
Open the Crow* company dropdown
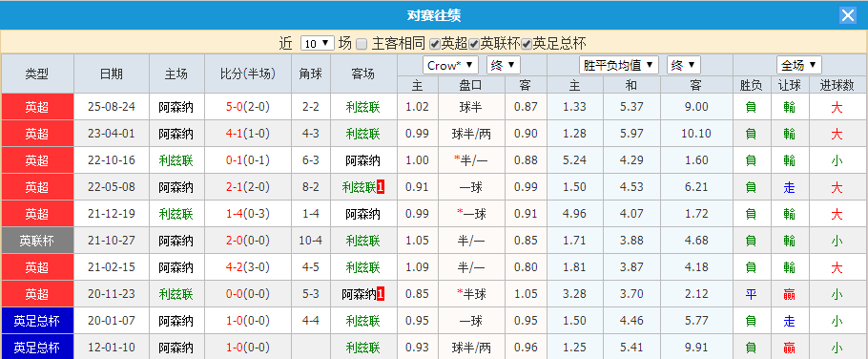(451, 65)
